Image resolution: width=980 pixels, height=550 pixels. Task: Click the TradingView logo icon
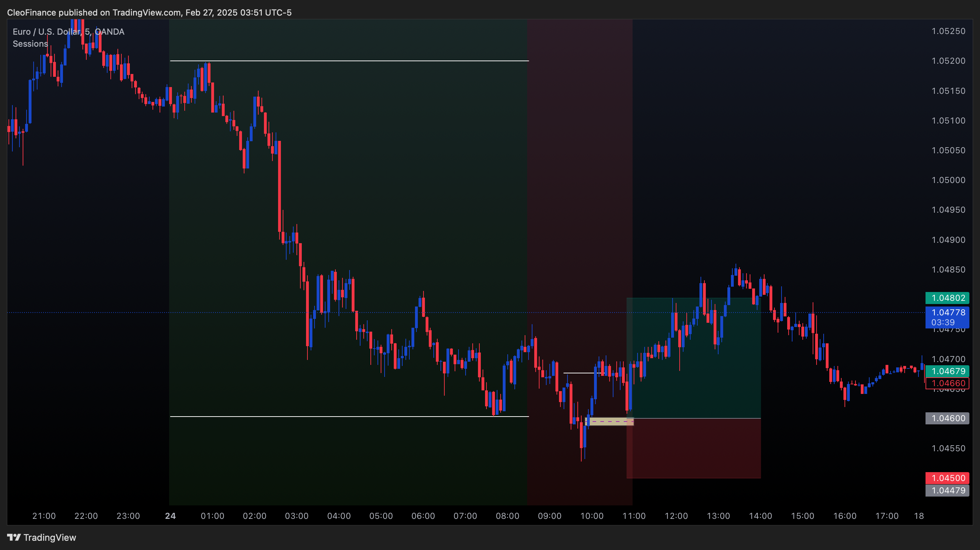click(14, 537)
